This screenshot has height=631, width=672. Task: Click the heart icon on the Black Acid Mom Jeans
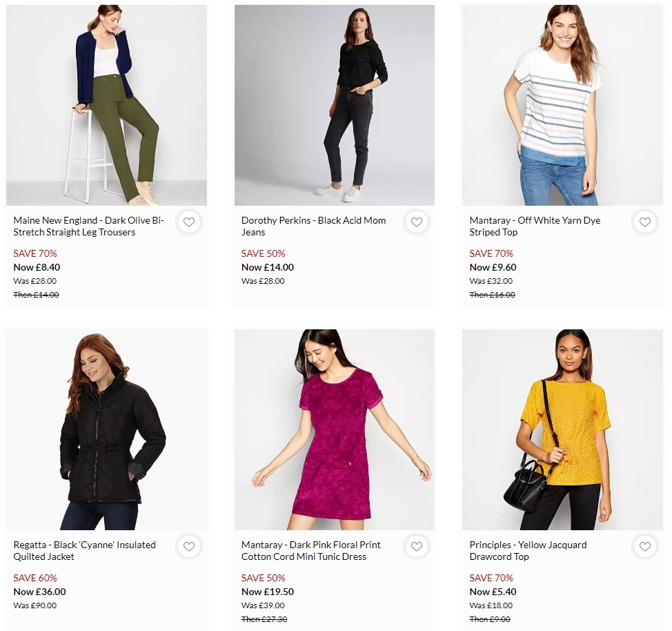click(417, 222)
